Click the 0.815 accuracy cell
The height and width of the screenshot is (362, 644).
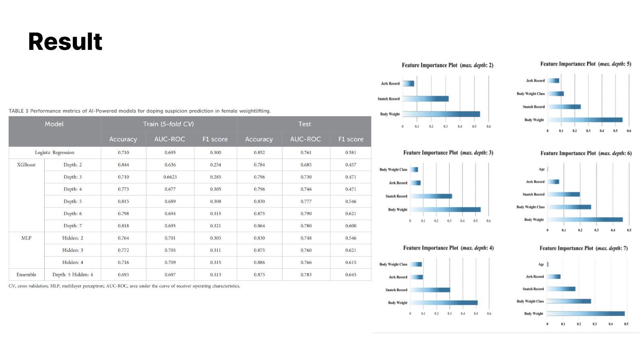click(x=123, y=202)
